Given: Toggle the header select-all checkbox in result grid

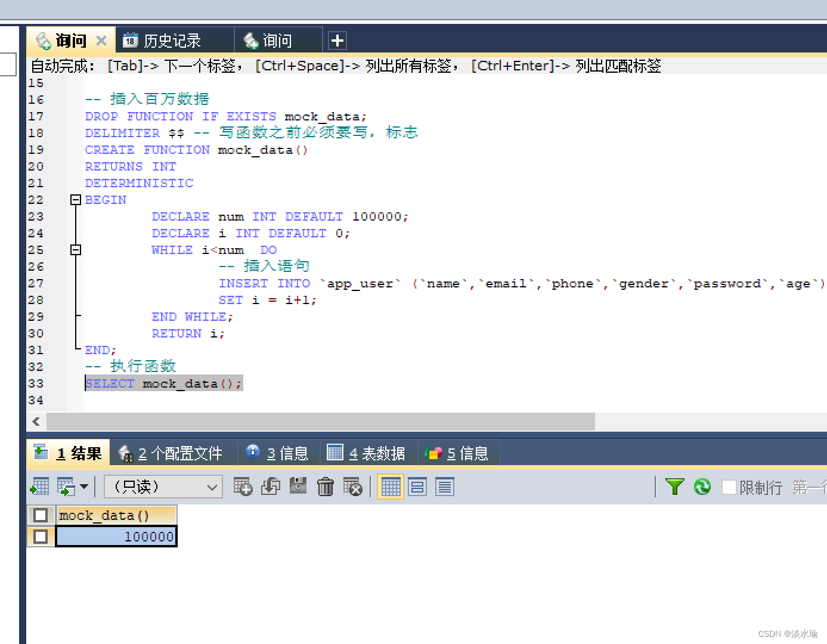Looking at the screenshot, I should tap(41, 515).
